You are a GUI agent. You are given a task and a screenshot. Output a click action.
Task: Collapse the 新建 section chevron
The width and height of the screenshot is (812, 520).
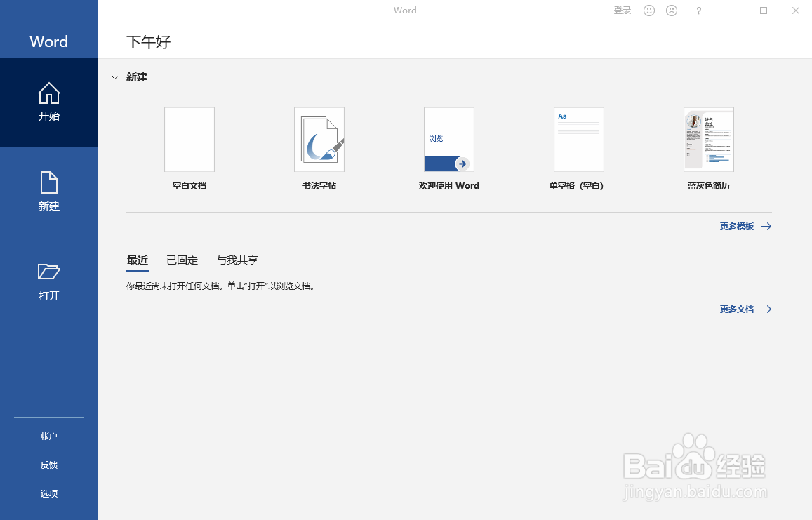coord(115,77)
